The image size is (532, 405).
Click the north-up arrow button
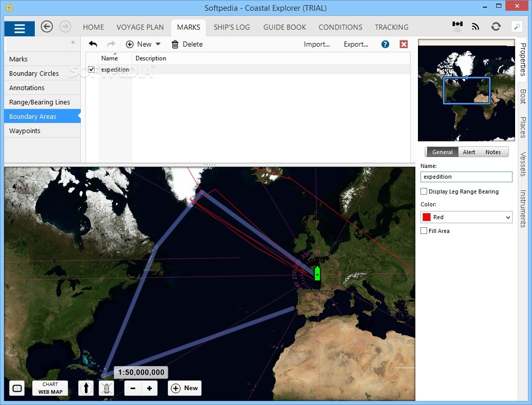tap(86, 388)
